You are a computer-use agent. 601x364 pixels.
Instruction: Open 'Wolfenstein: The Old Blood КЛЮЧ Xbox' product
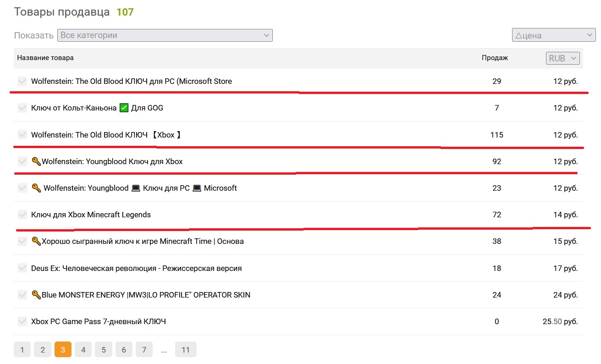coord(106,135)
